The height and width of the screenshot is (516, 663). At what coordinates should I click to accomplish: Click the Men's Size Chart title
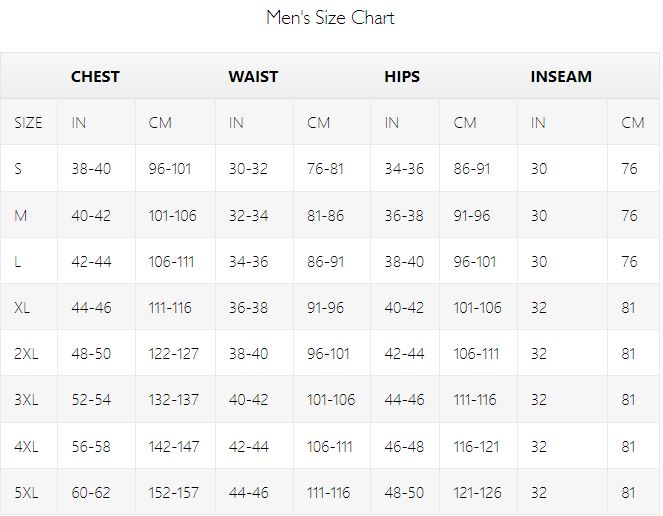(x=330, y=18)
